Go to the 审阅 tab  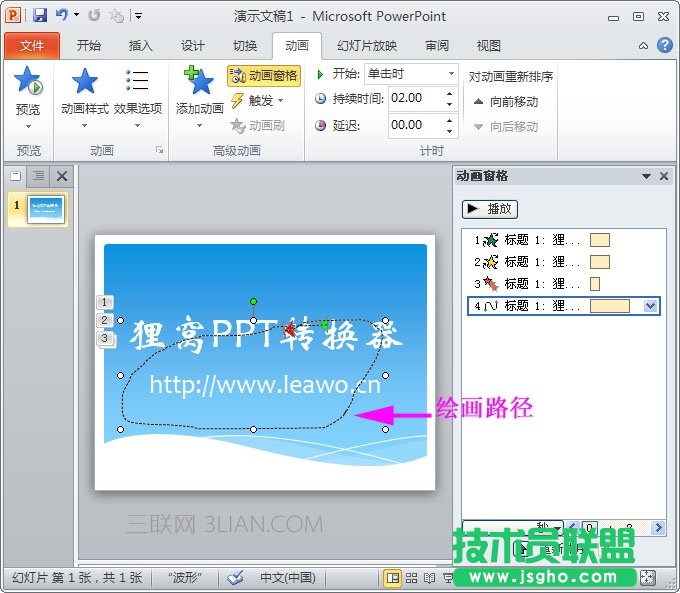pos(437,46)
